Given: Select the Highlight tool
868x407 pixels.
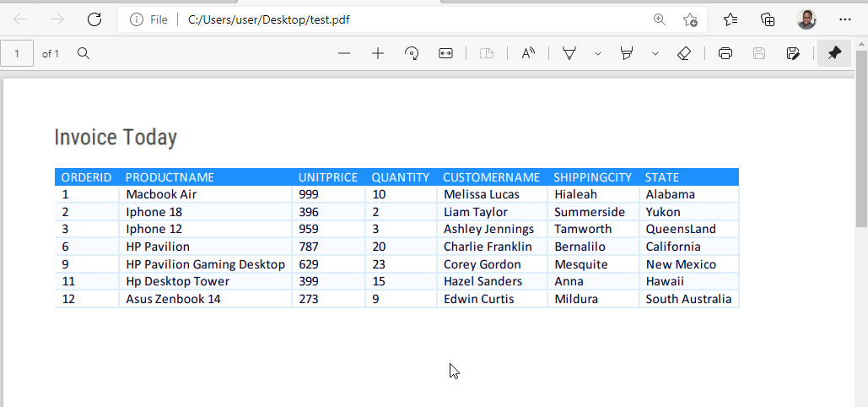Looking at the screenshot, I should point(627,53).
